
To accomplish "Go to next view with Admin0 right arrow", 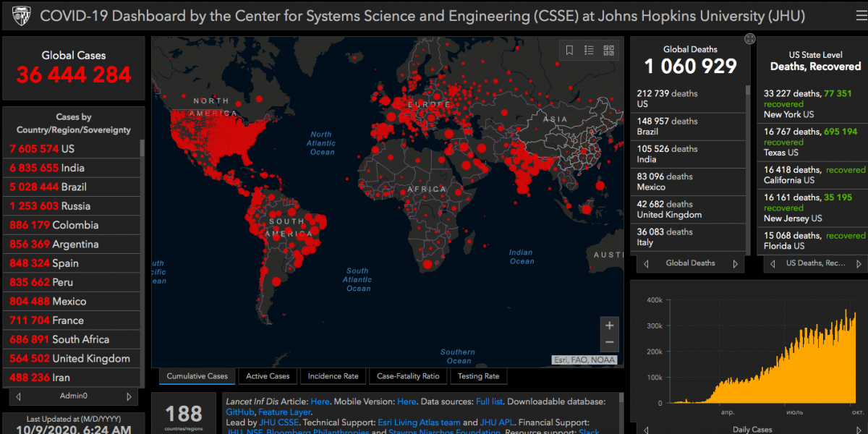I will (129, 396).
